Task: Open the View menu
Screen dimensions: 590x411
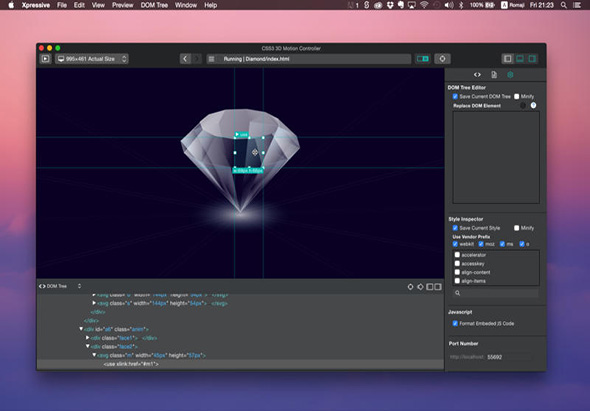Action: (98, 5)
